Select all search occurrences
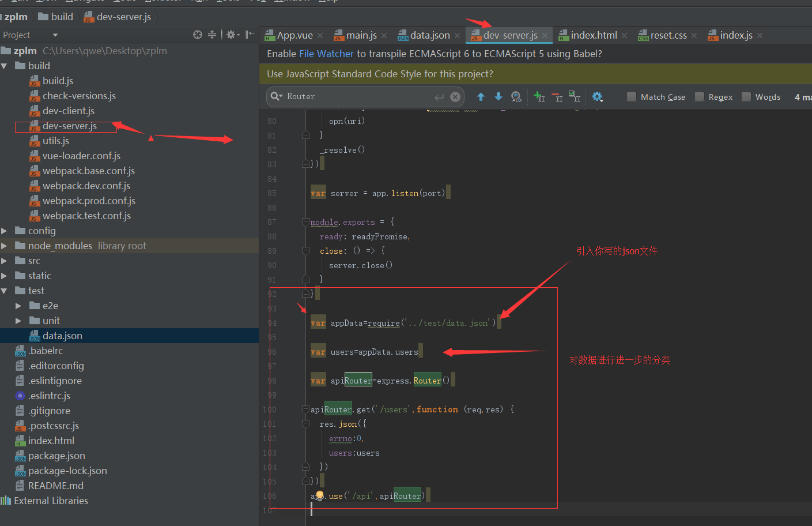 pos(575,97)
